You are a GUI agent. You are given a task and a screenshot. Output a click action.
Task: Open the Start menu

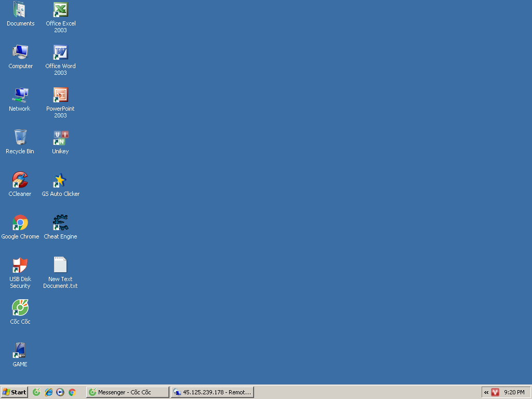[x=14, y=392]
